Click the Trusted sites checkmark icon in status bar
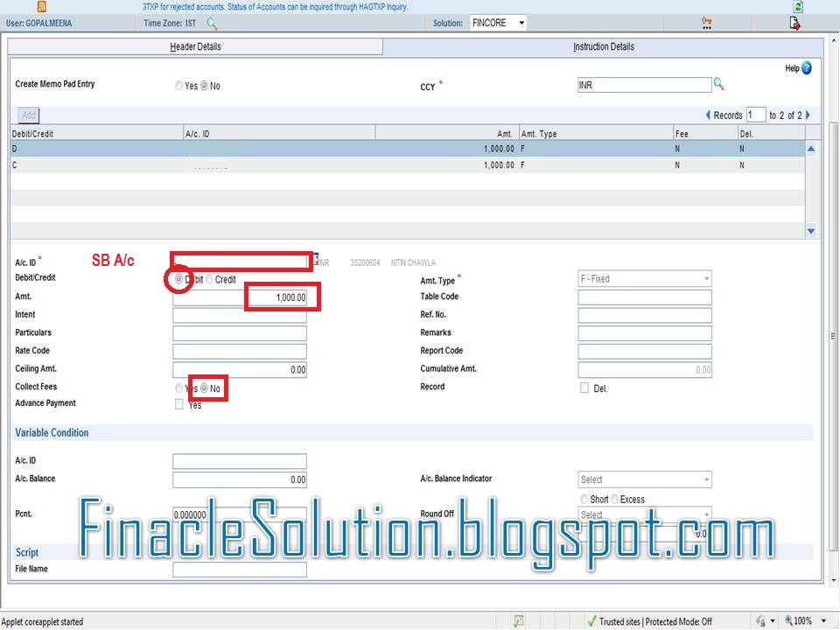The width and height of the screenshot is (840, 630). (x=594, y=621)
